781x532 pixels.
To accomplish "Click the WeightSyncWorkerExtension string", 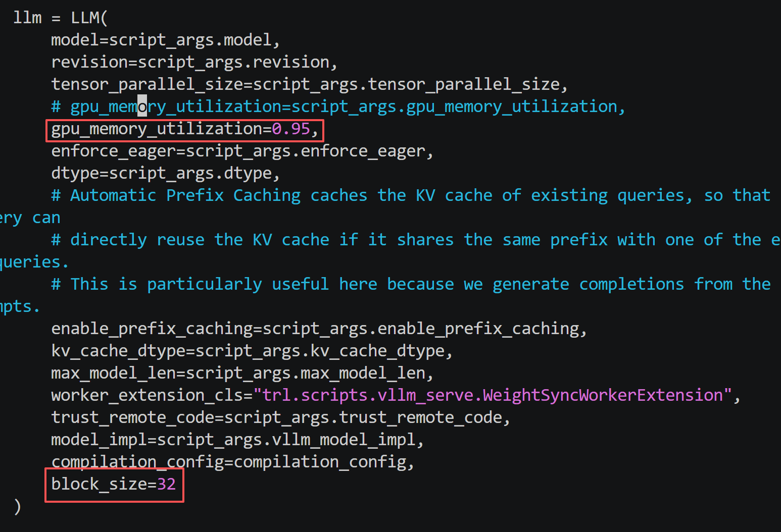I will click(493, 395).
